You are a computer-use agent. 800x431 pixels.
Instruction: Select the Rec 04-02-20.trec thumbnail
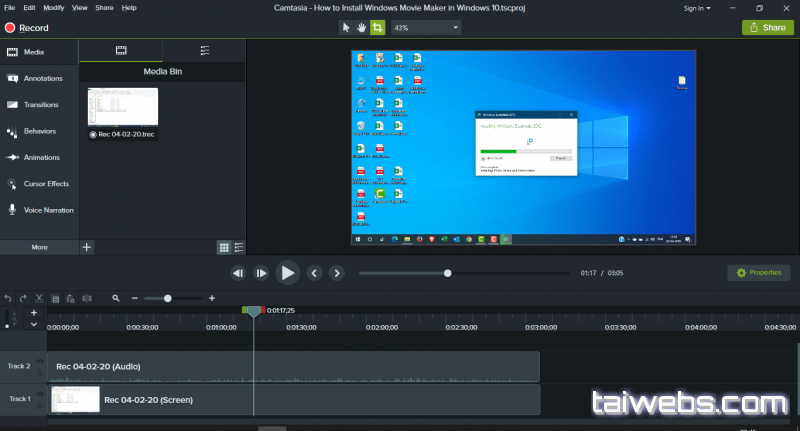point(123,108)
